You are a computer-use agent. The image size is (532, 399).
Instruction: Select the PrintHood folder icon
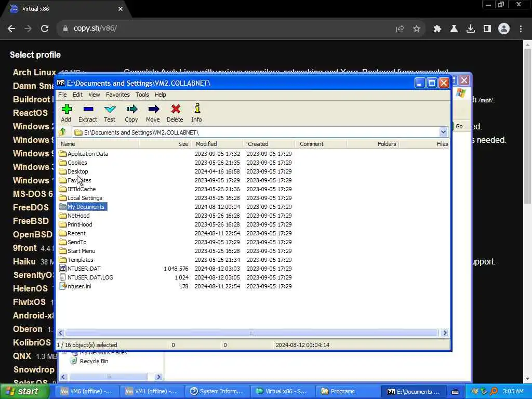click(62, 224)
